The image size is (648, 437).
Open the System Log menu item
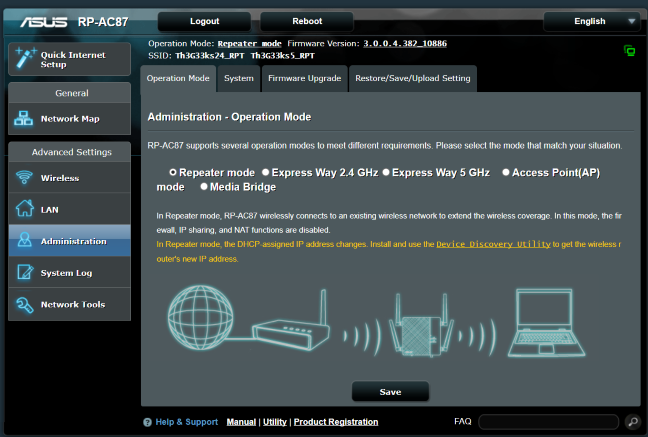click(x=69, y=272)
